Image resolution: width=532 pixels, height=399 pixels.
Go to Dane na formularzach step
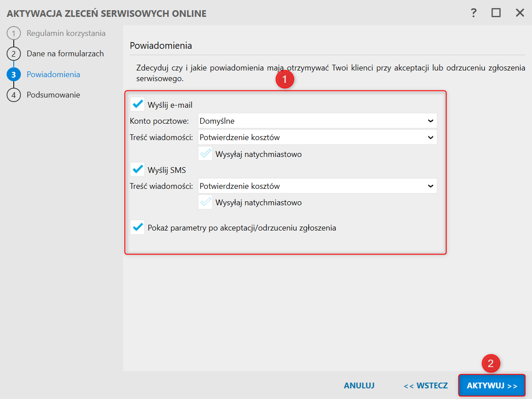pyautogui.click(x=65, y=54)
